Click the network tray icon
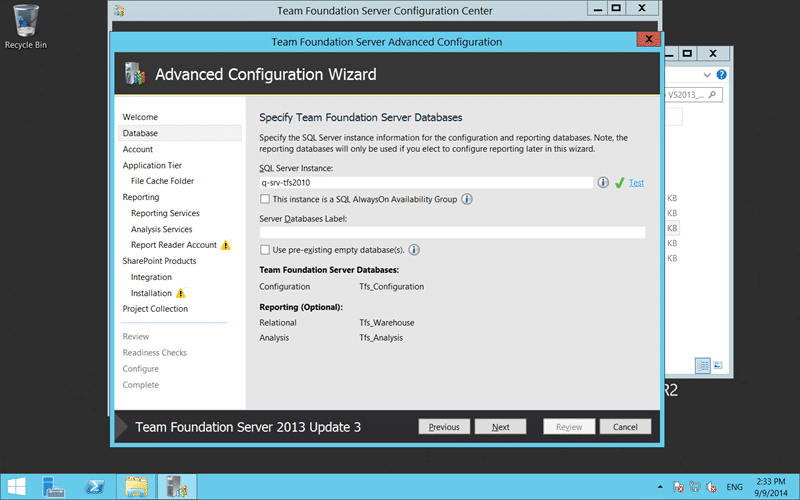Viewport: 800px width, 500px height. (x=695, y=487)
